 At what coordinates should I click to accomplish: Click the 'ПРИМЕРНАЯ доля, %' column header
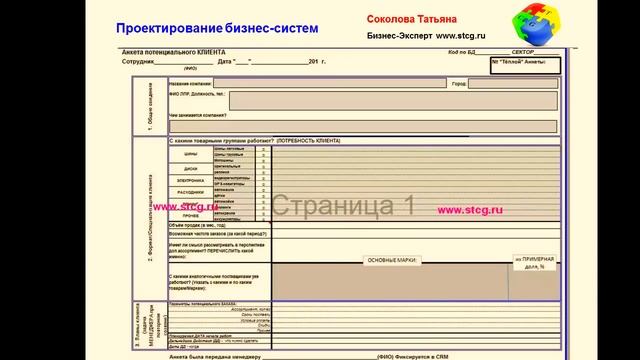tap(534, 263)
